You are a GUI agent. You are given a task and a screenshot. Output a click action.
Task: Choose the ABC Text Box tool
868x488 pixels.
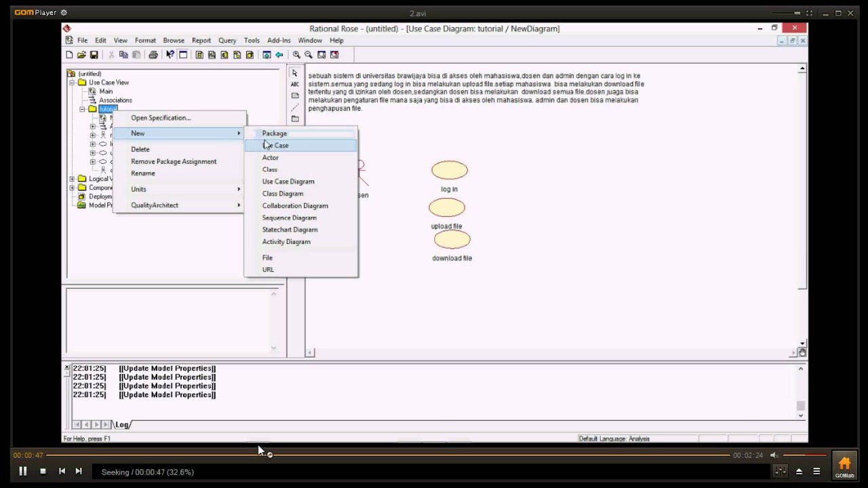[294, 84]
